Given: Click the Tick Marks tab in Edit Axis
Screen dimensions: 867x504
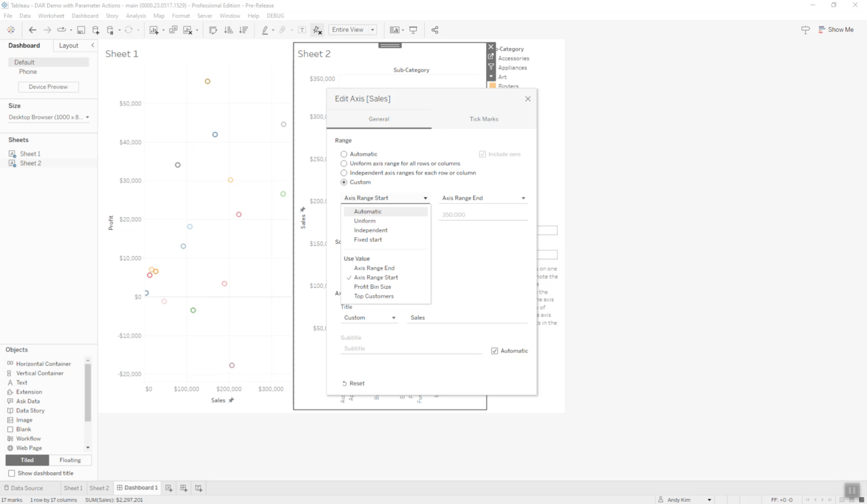Looking at the screenshot, I should [x=483, y=119].
